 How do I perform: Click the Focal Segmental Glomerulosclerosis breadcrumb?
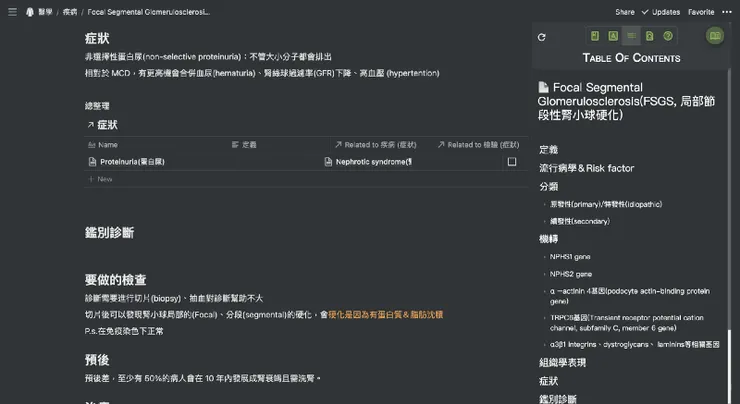[x=149, y=12]
